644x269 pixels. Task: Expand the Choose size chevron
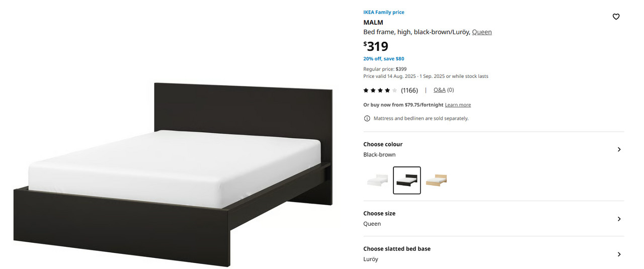(619, 219)
